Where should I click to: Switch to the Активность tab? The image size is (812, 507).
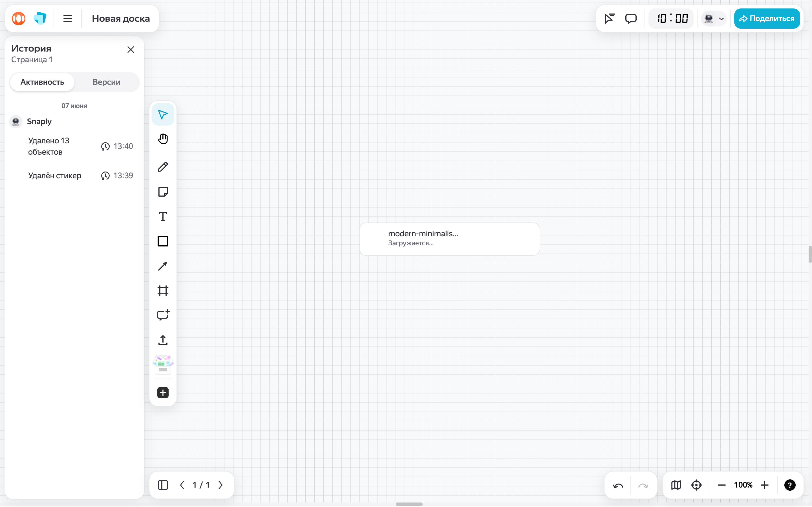42,82
